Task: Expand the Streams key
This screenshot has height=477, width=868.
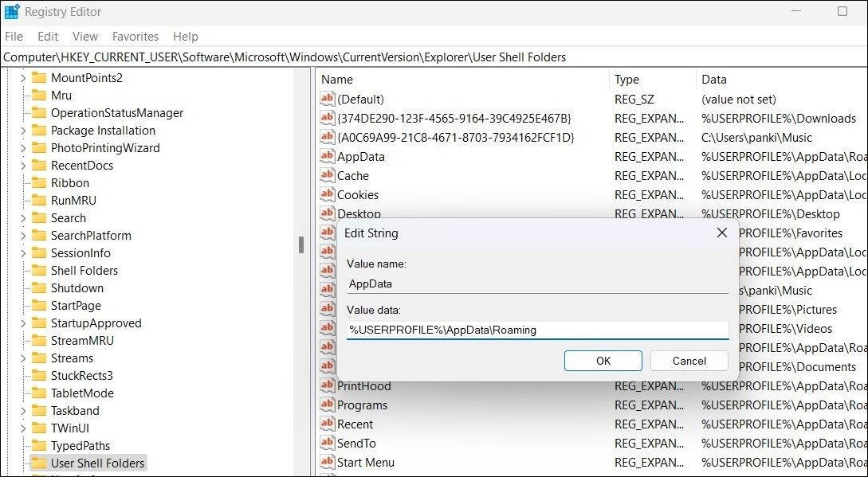Action: click(22, 358)
